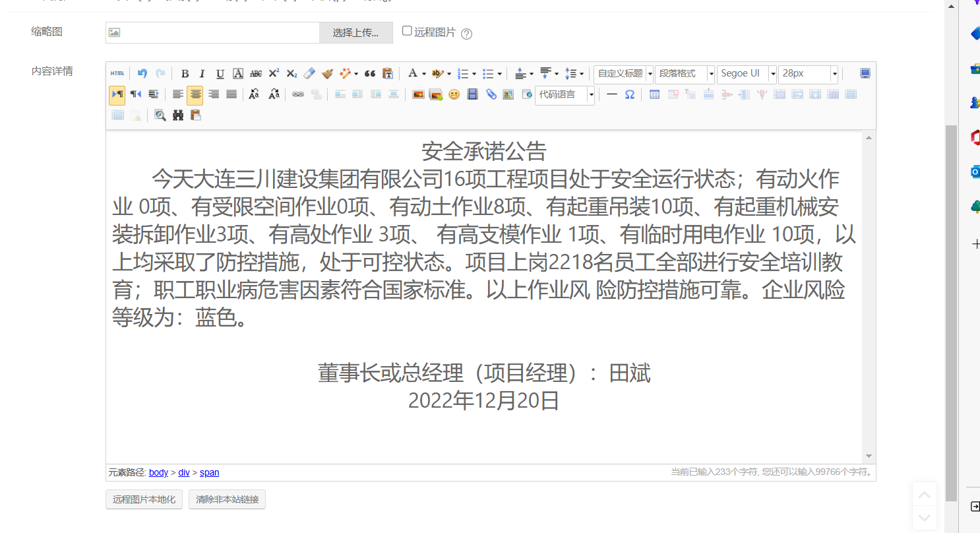The width and height of the screenshot is (980, 533).
Task: Paste as plain text
Action: 388,74
